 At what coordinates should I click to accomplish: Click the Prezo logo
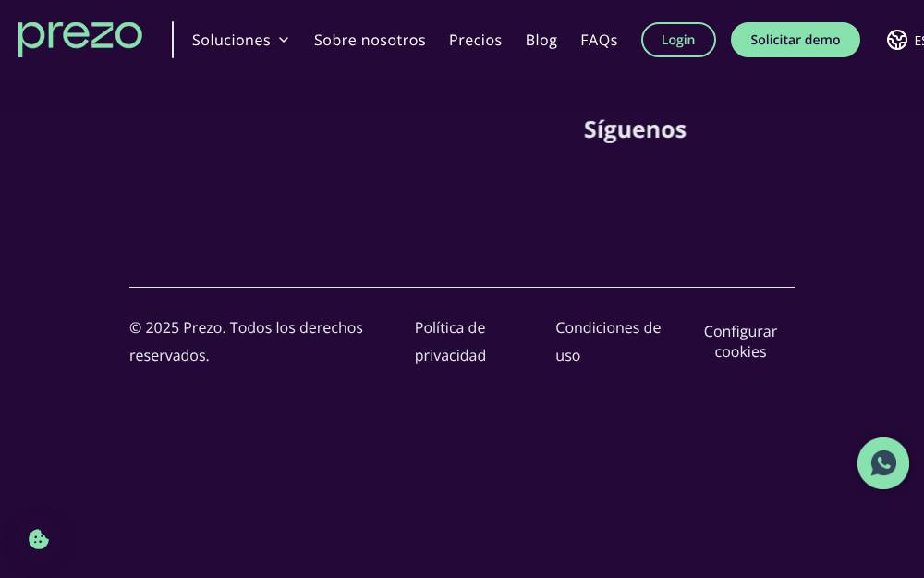pos(80,40)
